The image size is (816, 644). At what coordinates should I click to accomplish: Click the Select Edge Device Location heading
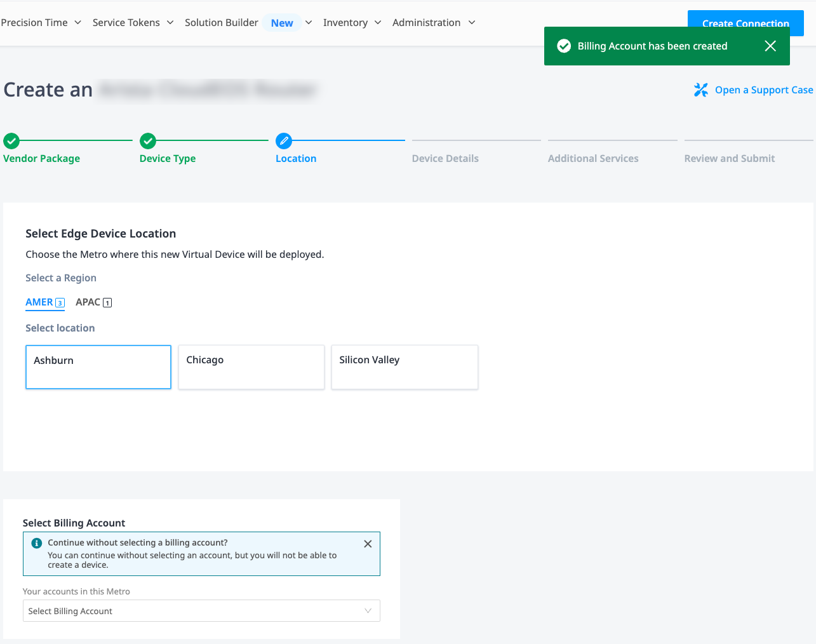pyautogui.click(x=101, y=234)
